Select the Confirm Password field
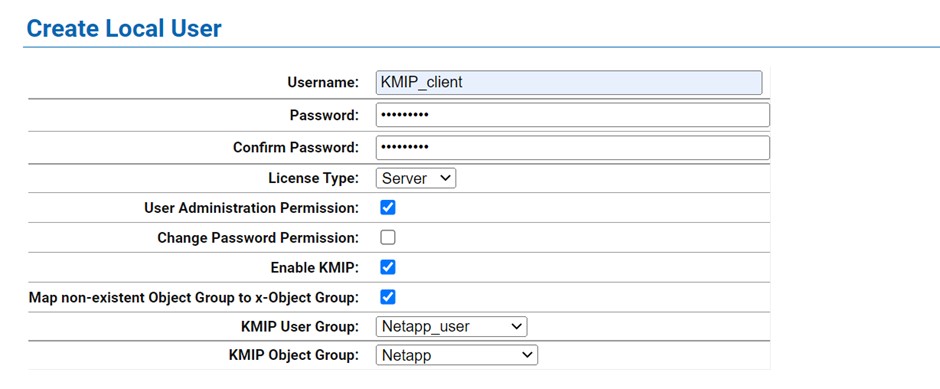This screenshot has height=389, width=940. pyautogui.click(x=573, y=147)
